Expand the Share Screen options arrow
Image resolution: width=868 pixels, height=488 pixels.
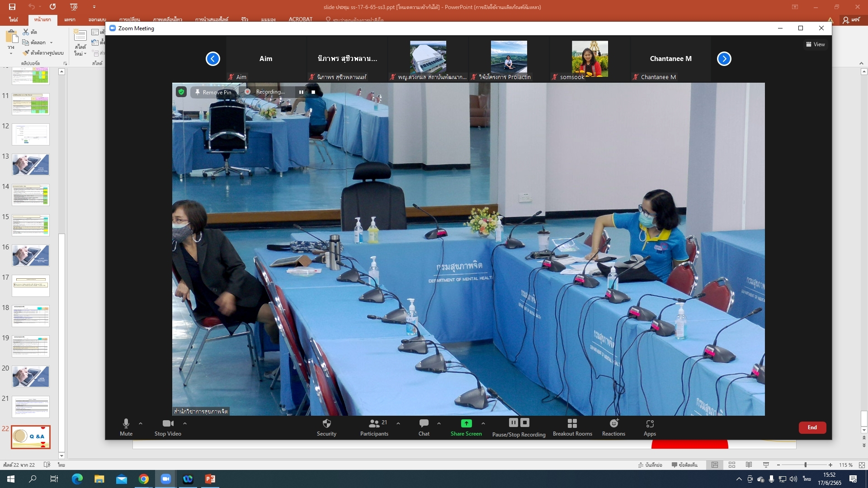click(483, 423)
